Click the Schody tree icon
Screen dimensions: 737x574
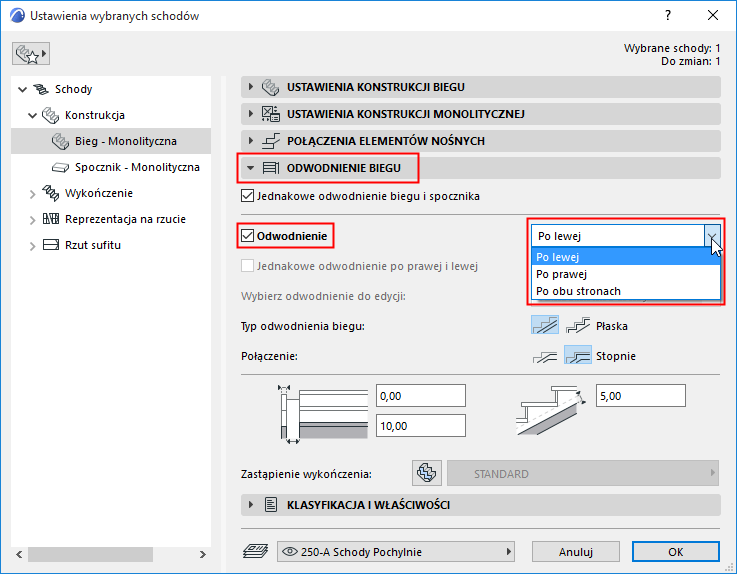[x=41, y=89]
